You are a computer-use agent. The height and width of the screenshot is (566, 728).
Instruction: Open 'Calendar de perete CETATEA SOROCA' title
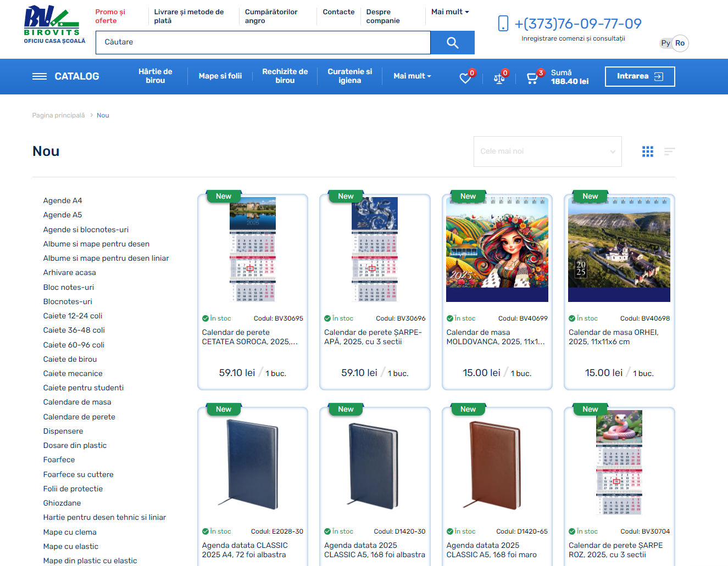[250, 337]
